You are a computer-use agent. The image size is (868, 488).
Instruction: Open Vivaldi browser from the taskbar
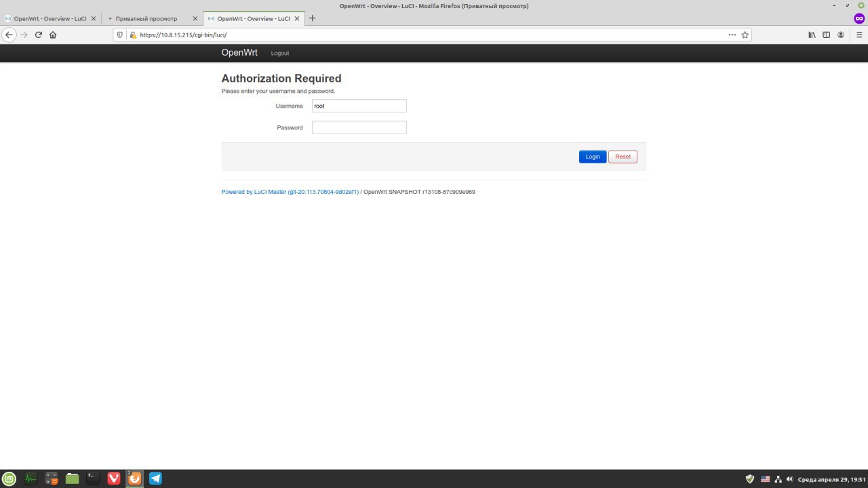pos(114,479)
